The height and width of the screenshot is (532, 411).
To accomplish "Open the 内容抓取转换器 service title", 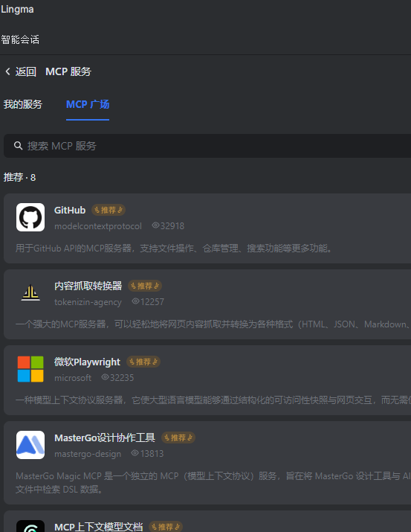I will pyautogui.click(x=88, y=286).
